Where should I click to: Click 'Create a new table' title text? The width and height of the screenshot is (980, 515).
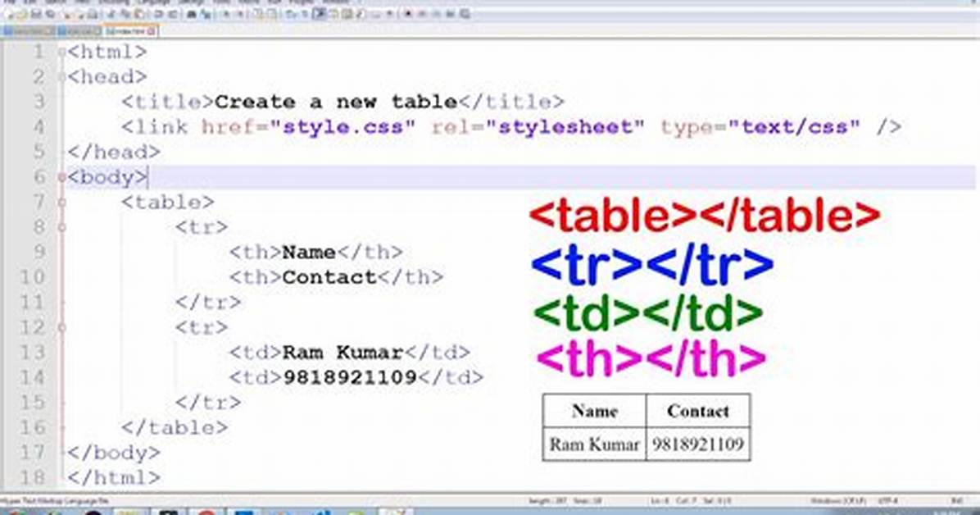[336, 102]
